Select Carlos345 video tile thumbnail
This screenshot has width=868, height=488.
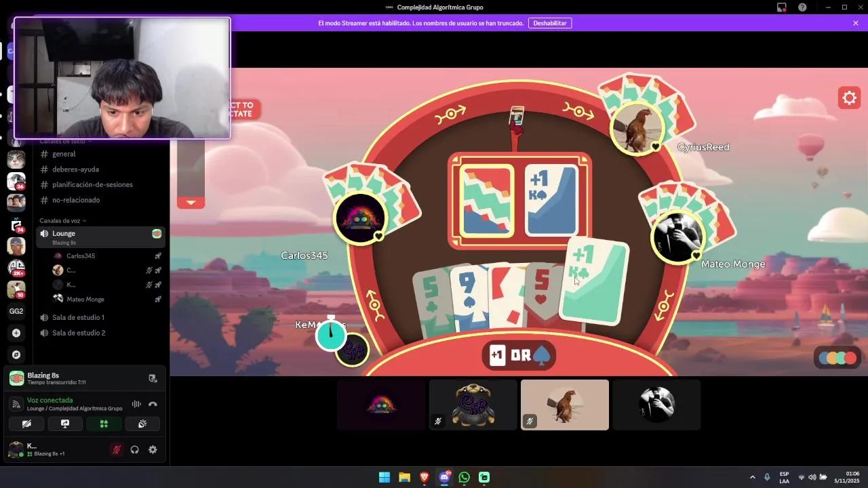tap(381, 405)
